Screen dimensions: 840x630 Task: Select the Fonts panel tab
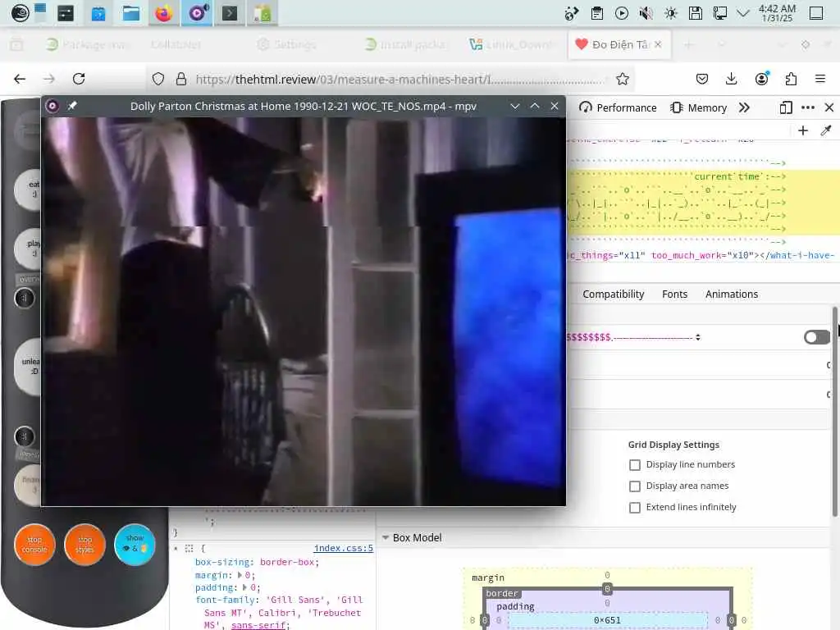click(674, 294)
